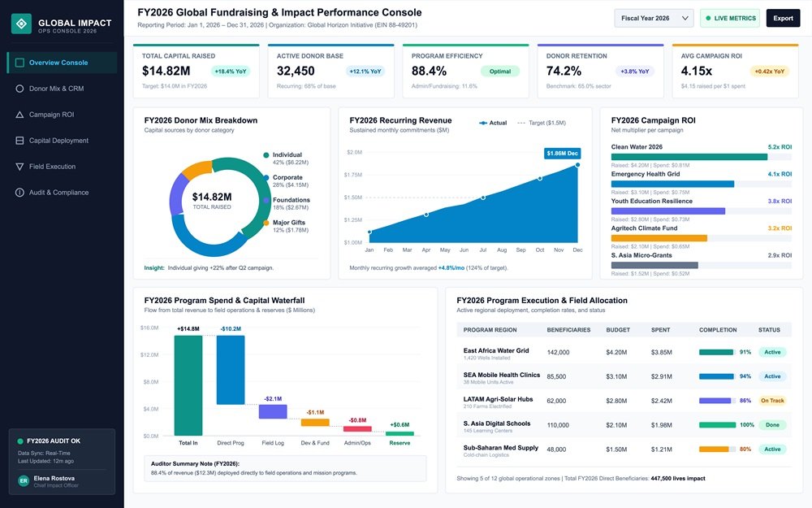Click the $1.86M Dec chart tooltip
Screen dimensions: 812x508
[x=563, y=154]
